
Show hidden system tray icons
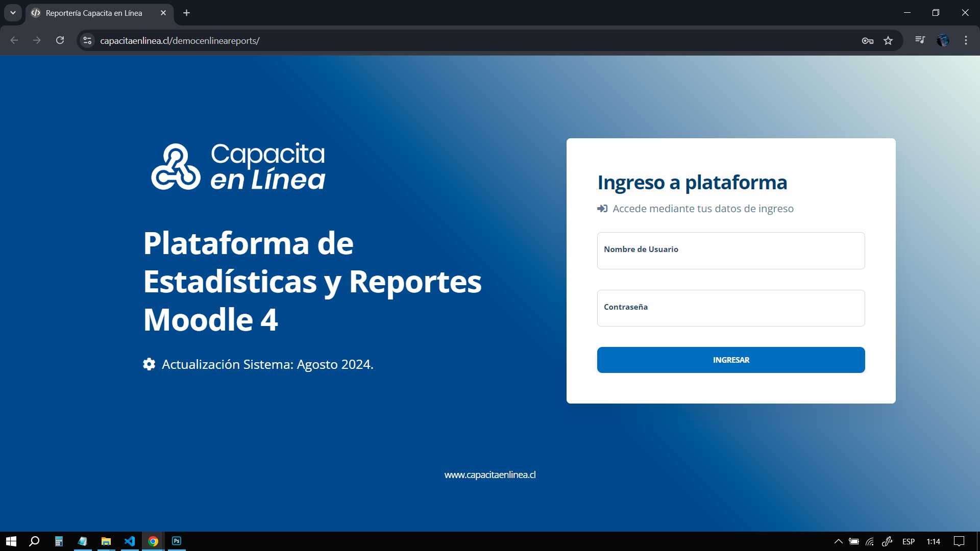pos(838,541)
